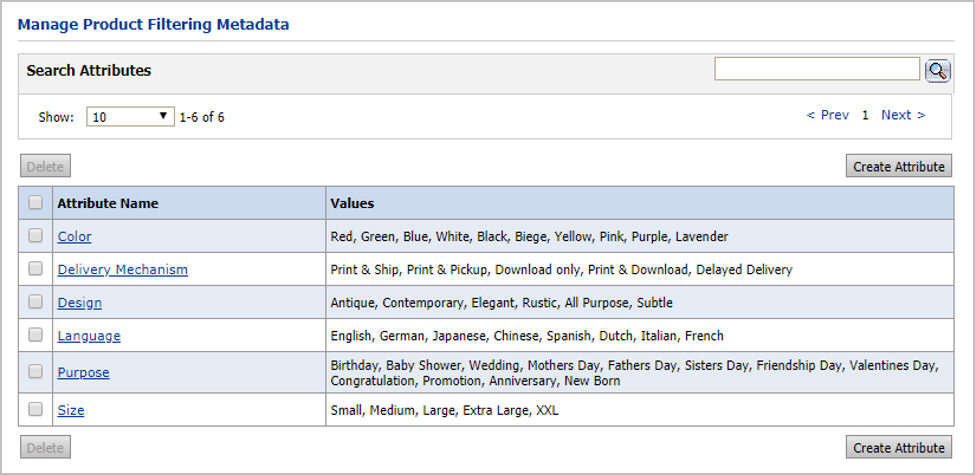Check the Delivery Mechanism row checkbox
The height and width of the screenshot is (475, 975).
[36, 269]
